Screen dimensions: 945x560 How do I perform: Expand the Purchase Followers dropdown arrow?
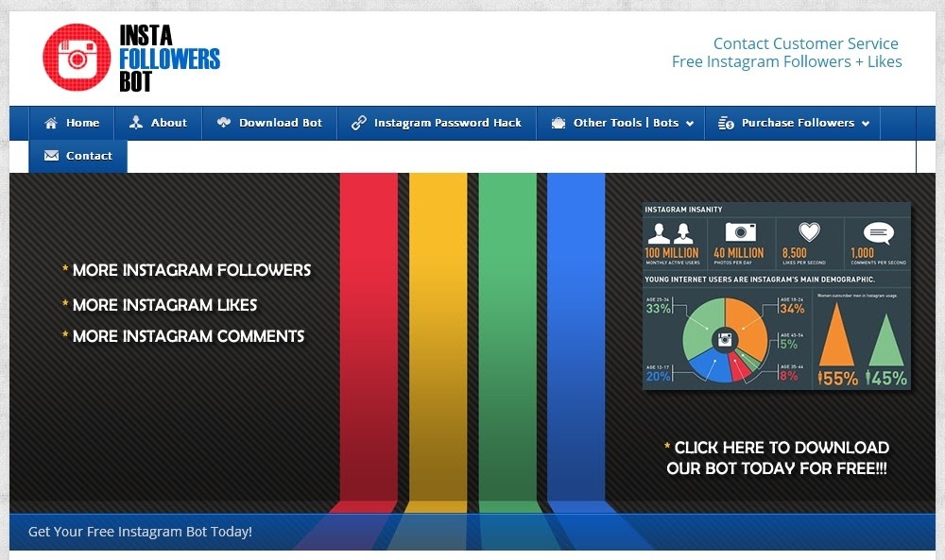(x=865, y=124)
